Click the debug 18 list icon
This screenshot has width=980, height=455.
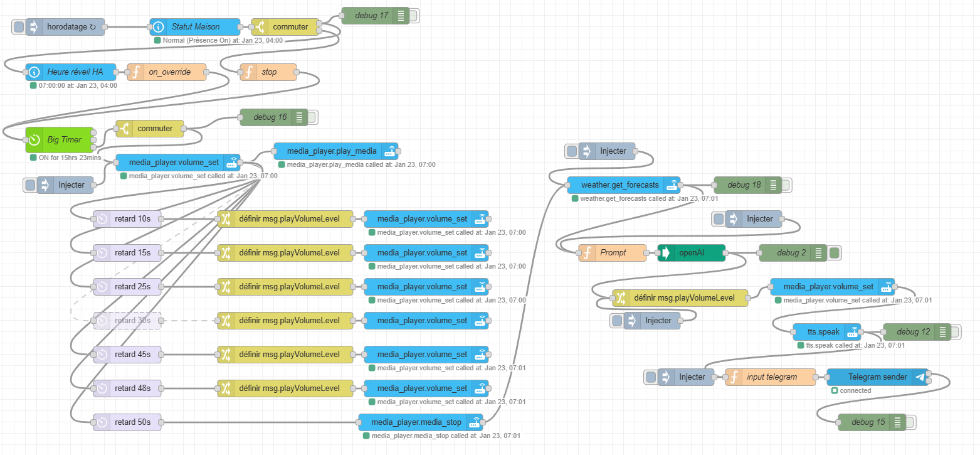point(773,185)
